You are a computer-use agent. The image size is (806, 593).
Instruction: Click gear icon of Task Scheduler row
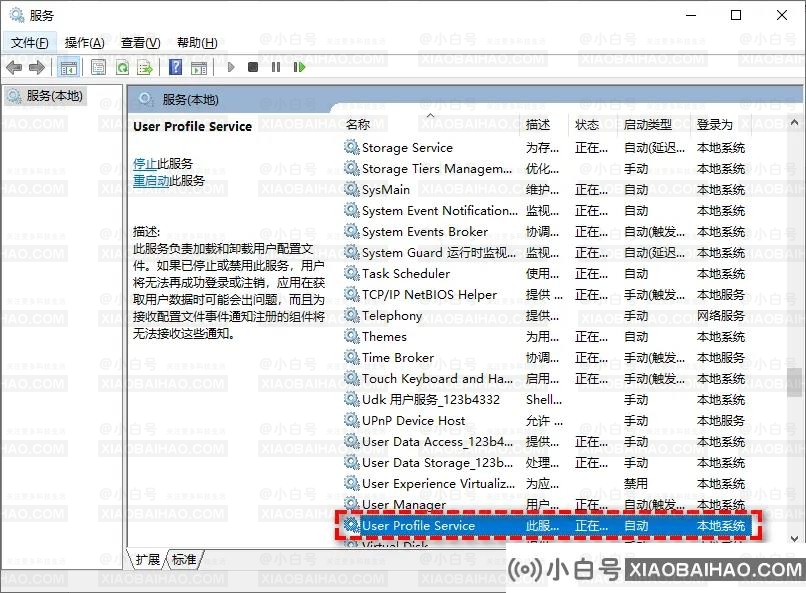click(x=352, y=273)
